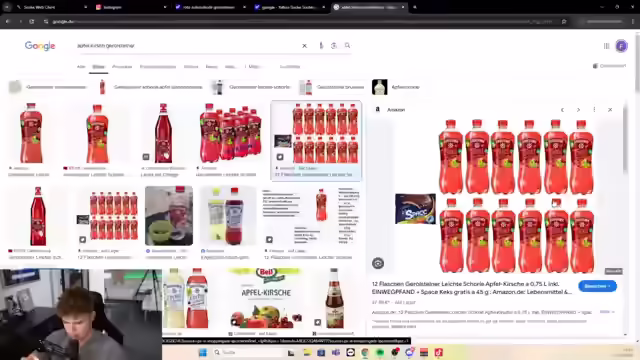The image size is (640, 360).
Task: Show next image in the preview panel
Action: pos(578,110)
